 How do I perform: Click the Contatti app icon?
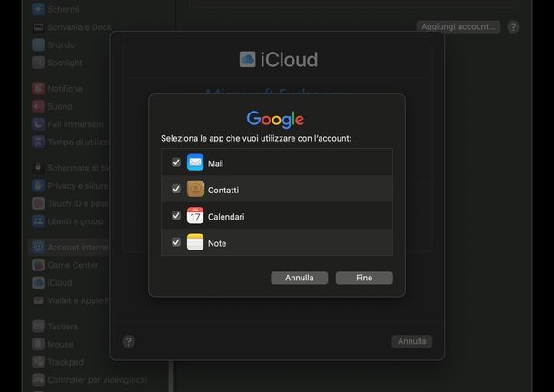point(195,189)
